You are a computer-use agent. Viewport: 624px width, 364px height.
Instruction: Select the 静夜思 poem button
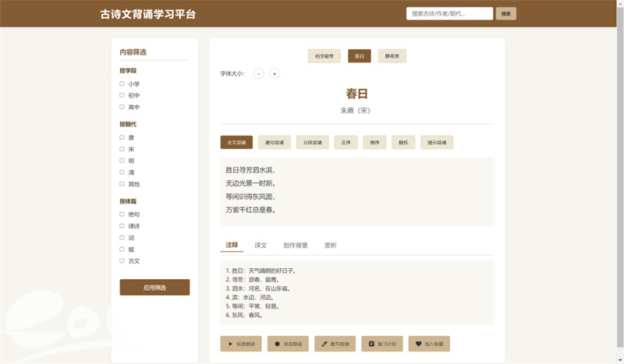(392, 56)
